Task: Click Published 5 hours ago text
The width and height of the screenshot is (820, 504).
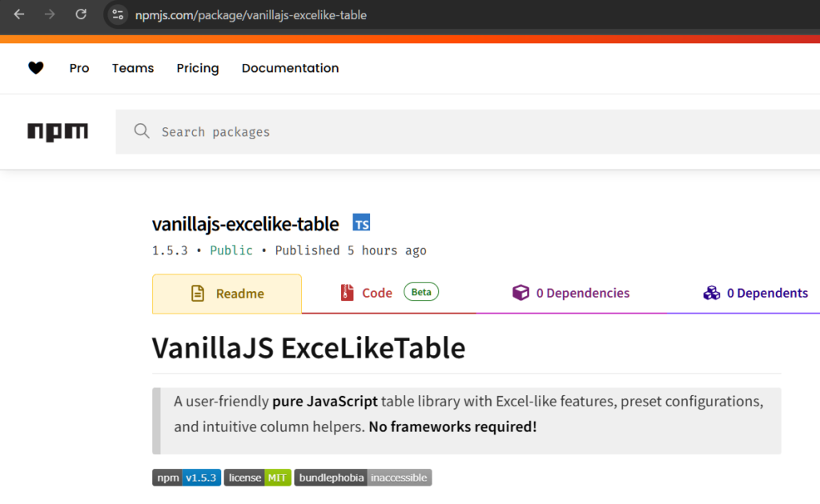Action: (x=351, y=250)
